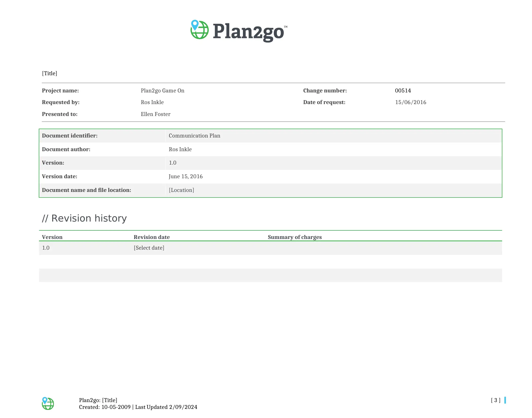Click the [Select date] placeholder

pyautogui.click(x=149, y=248)
